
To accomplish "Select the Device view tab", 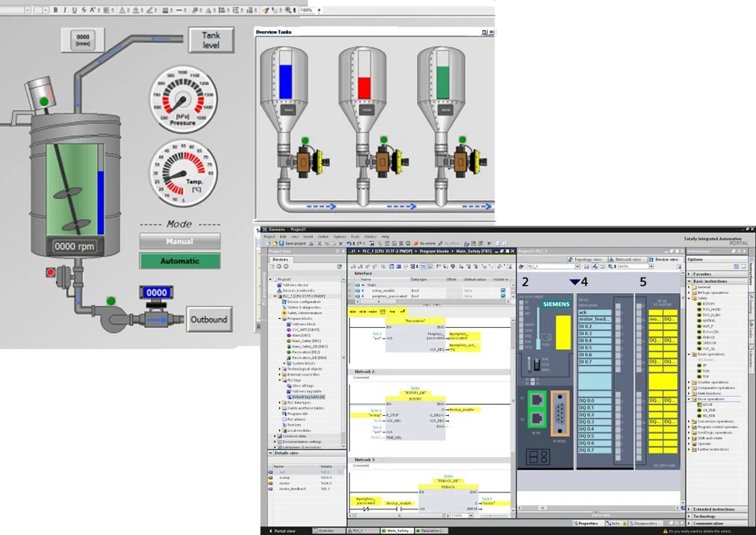I will tap(665, 260).
